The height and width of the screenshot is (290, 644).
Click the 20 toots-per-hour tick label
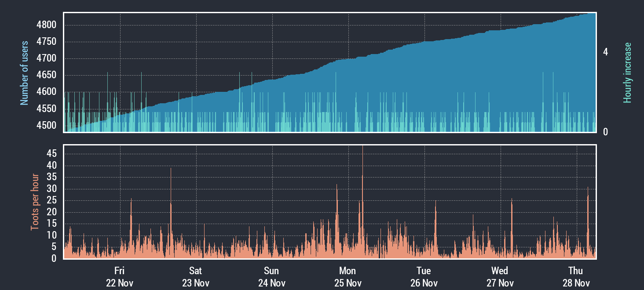pyautogui.click(x=51, y=212)
